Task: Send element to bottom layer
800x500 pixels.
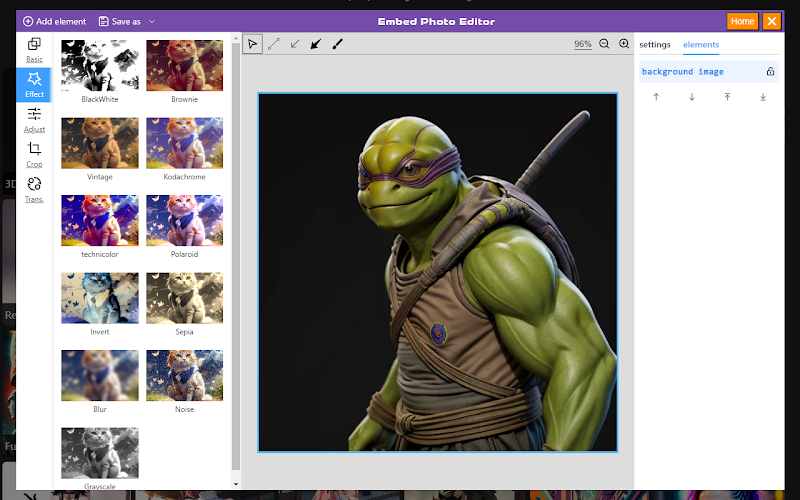Action: pyautogui.click(x=763, y=96)
